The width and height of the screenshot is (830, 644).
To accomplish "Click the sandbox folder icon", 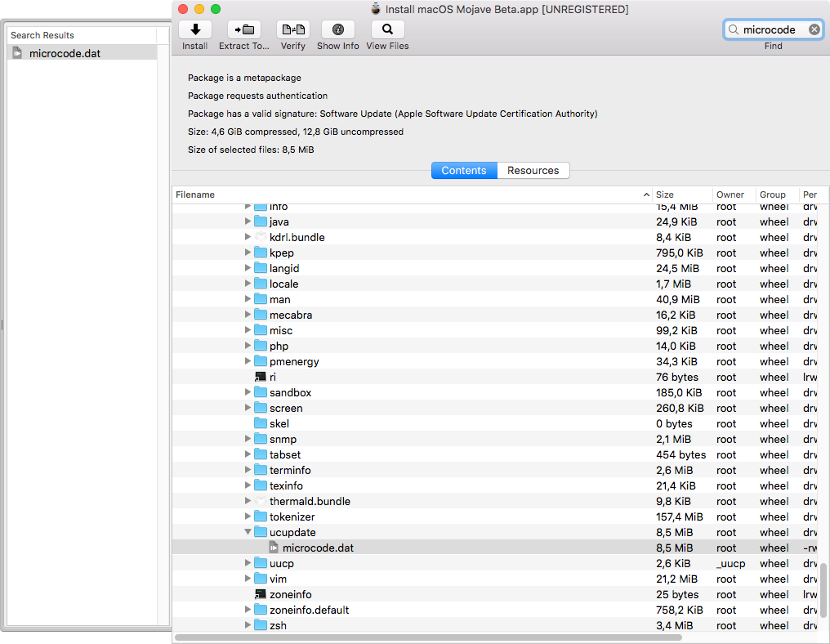I will [261, 392].
